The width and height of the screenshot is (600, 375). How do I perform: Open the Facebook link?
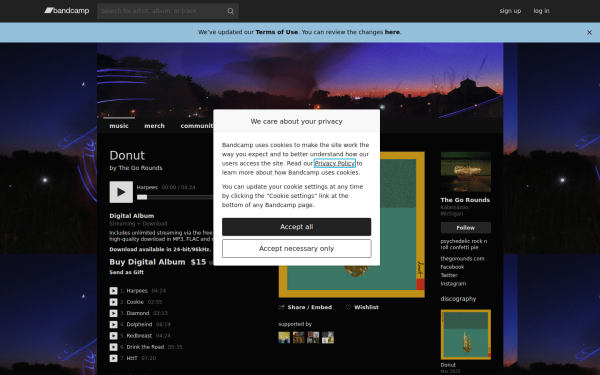tap(452, 267)
